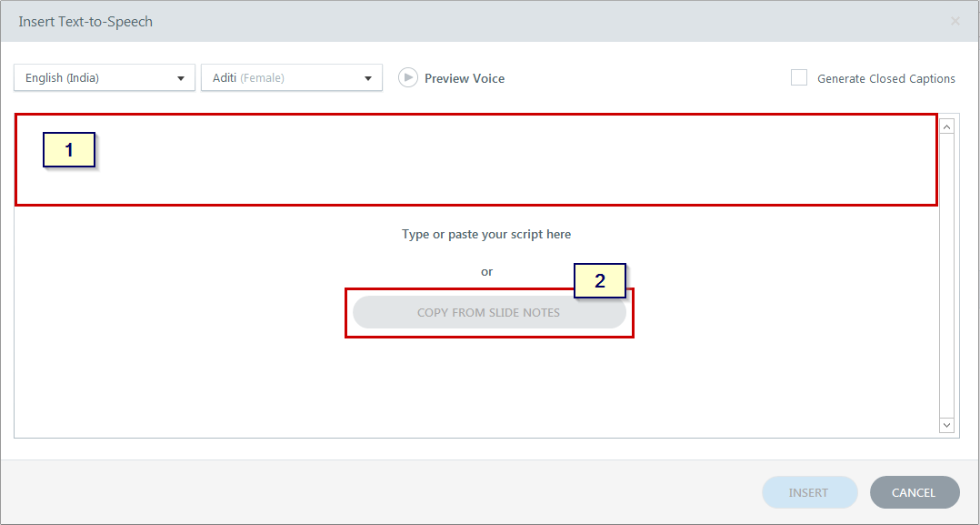Click scroll up arrow of script area
The height and width of the screenshot is (525, 980).
click(946, 127)
